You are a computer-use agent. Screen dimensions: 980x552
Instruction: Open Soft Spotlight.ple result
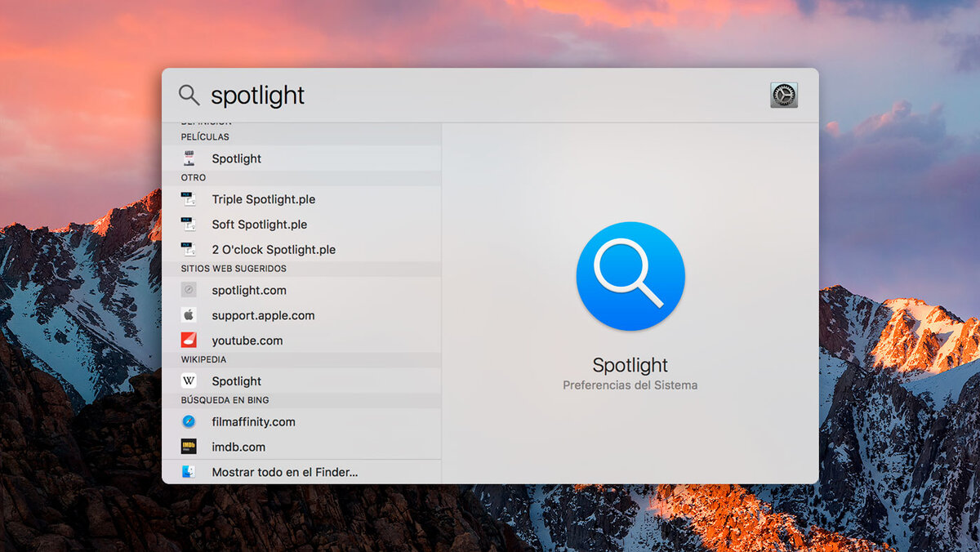pos(301,225)
